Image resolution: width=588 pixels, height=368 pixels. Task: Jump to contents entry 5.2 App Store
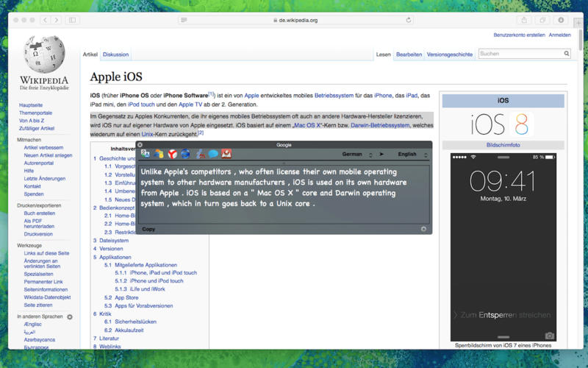tap(121, 297)
